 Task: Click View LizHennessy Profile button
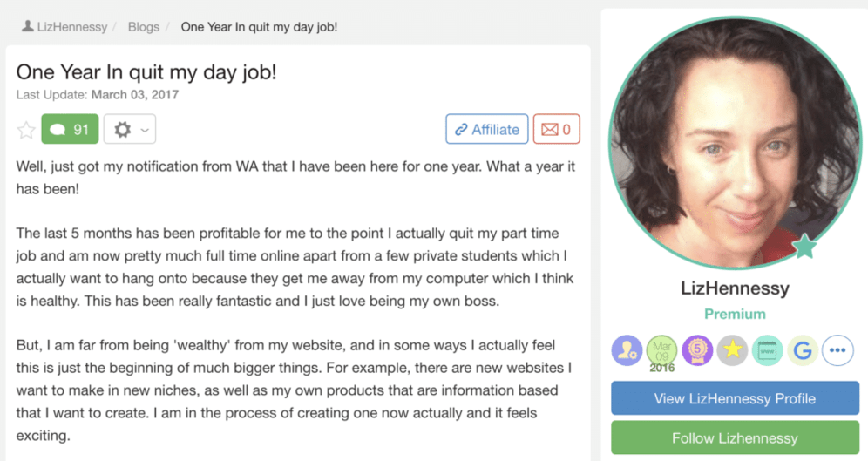[x=735, y=398]
